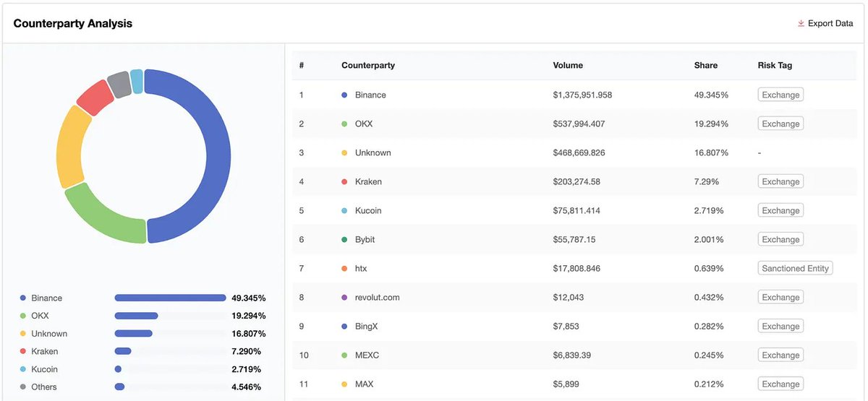Click share value 0.639% in table
868x401 pixels.
(x=708, y=268)
